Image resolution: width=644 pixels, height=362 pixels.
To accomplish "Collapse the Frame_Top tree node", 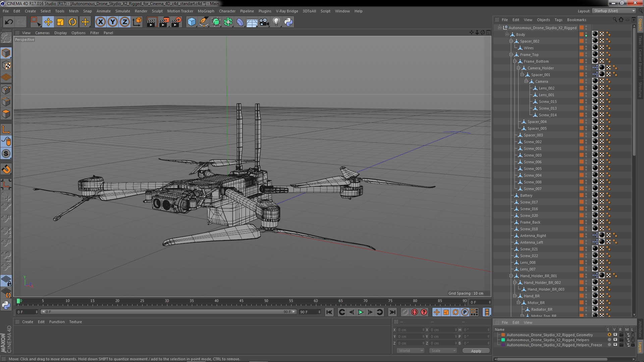I will pyautogui.click(x=511, y=54).
